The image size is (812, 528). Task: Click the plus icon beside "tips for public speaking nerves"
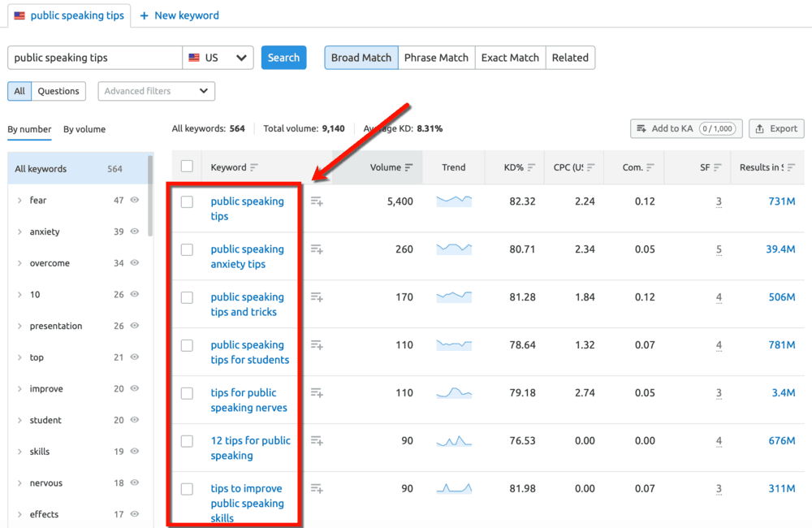316,392
